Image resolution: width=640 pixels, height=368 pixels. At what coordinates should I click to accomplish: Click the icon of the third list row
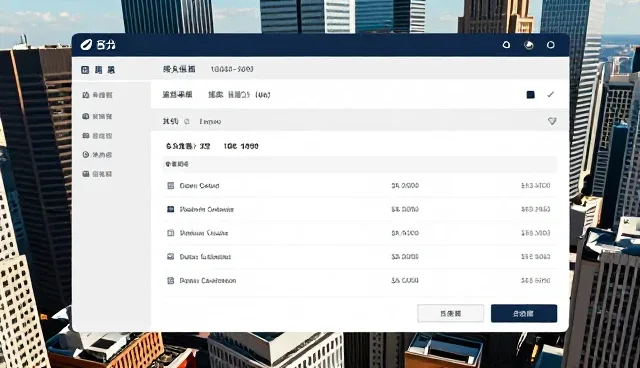pyautogui.click(x=171, y=233)
